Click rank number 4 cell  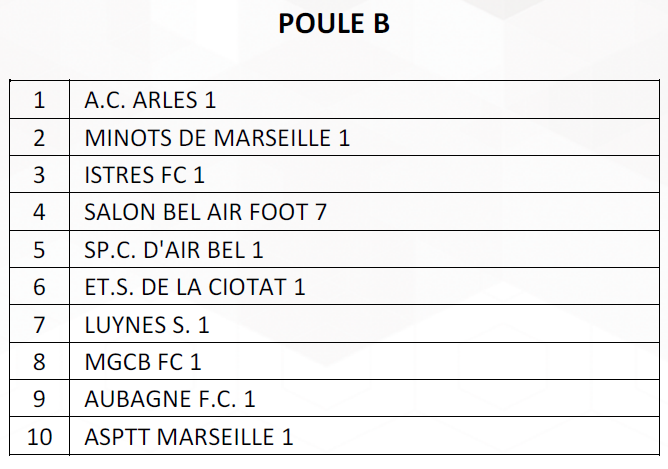[x=39, y=212]
